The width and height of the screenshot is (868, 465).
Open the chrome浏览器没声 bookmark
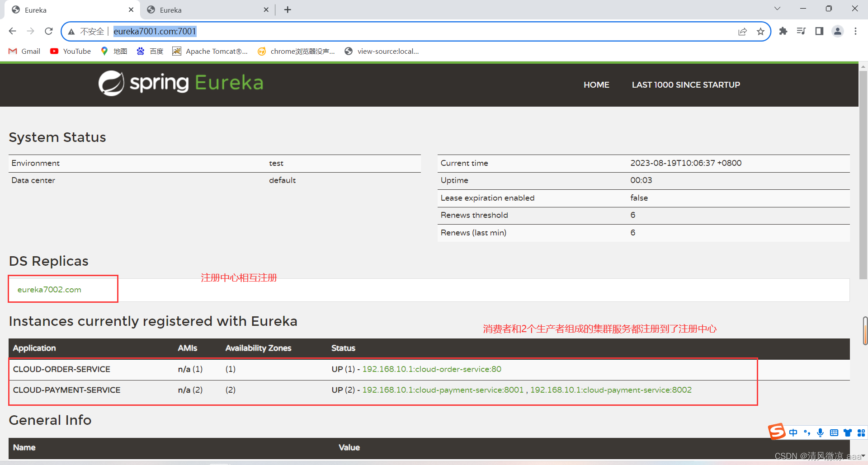(297, 52)
